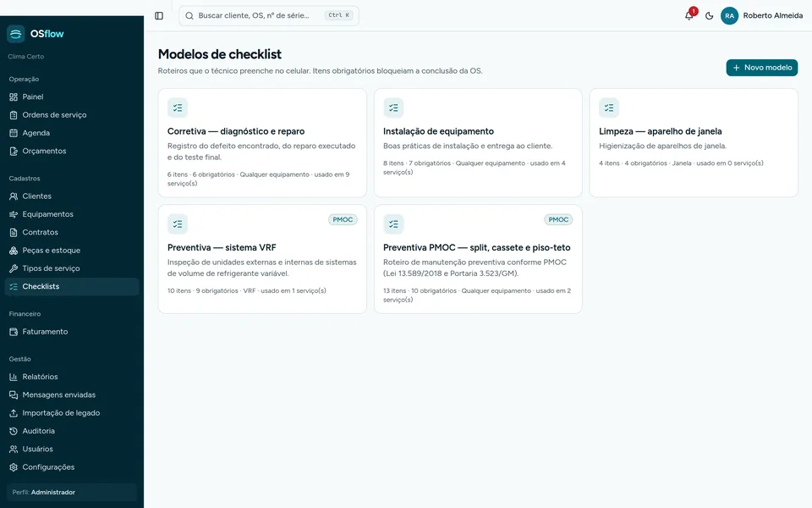Open Relatórios menu item
Screen dimensions: 812x508
click(72, 377)
